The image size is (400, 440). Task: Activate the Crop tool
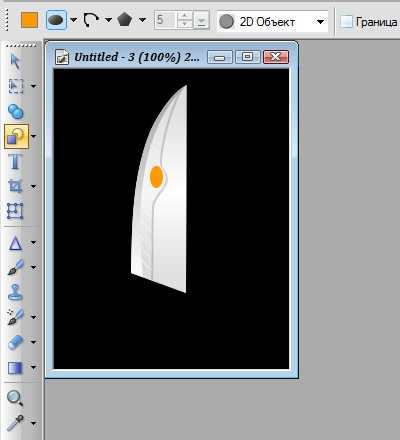coord(15,186)
